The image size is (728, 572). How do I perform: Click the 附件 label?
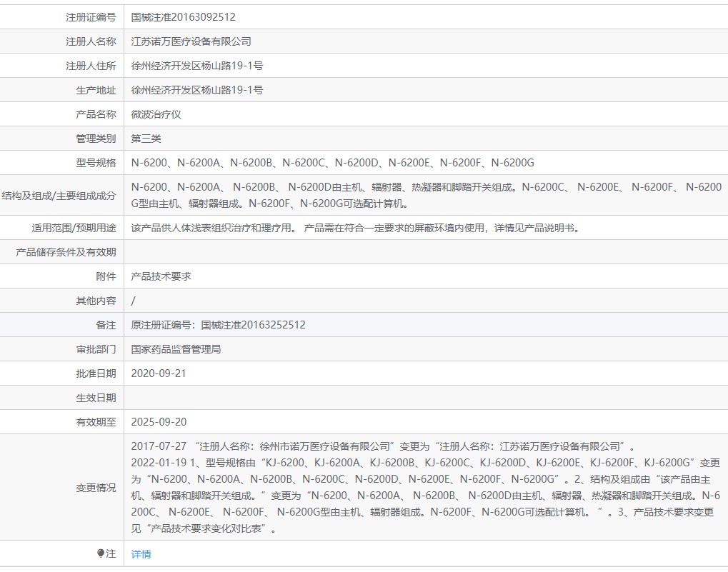[106, 276]
